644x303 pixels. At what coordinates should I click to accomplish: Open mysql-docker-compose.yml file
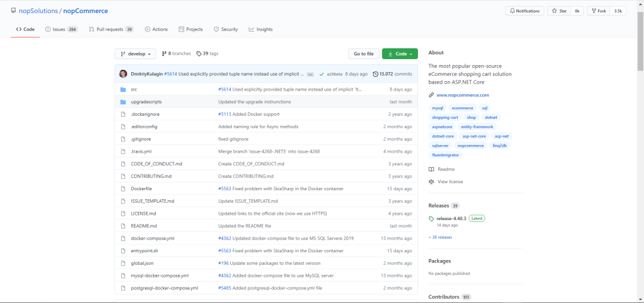point(160,276)
